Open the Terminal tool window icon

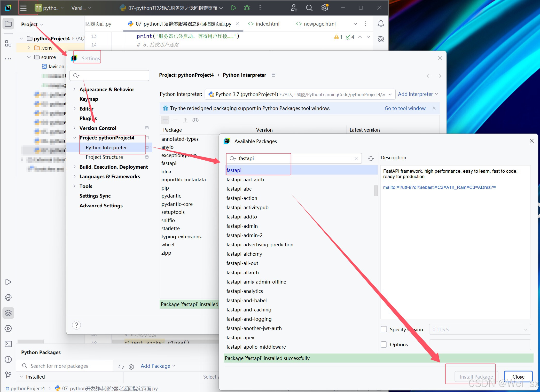[x=8, y=344]
